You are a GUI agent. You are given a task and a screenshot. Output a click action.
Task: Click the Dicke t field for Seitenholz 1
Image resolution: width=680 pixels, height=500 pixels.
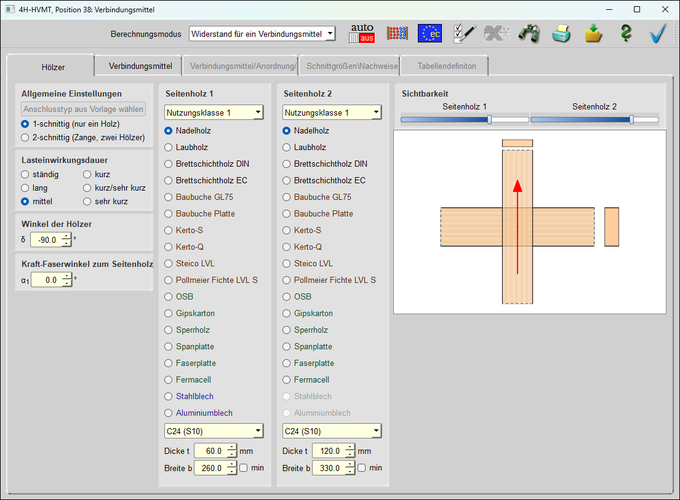(210, 451)
